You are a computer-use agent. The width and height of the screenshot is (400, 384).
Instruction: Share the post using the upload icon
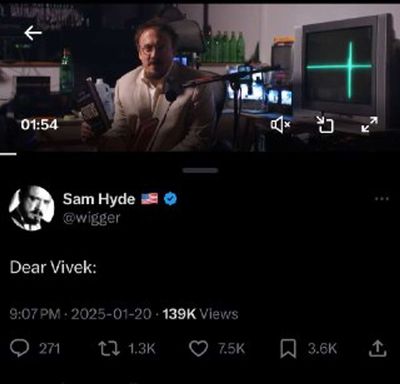[378, 348]
